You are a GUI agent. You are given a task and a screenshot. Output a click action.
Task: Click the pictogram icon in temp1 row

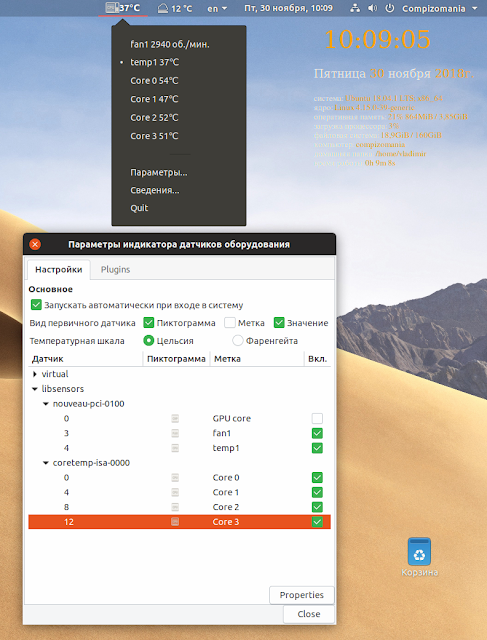(175, 448)
